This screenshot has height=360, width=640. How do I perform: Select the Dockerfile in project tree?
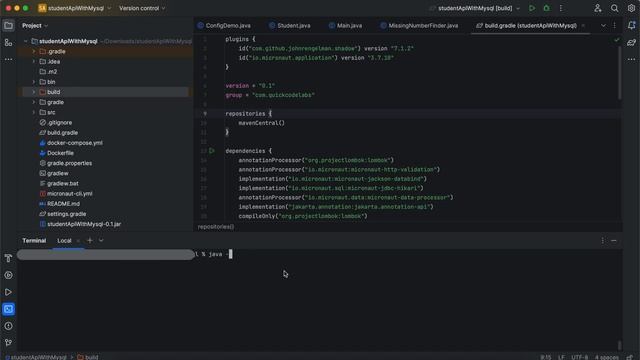point(60,153)
